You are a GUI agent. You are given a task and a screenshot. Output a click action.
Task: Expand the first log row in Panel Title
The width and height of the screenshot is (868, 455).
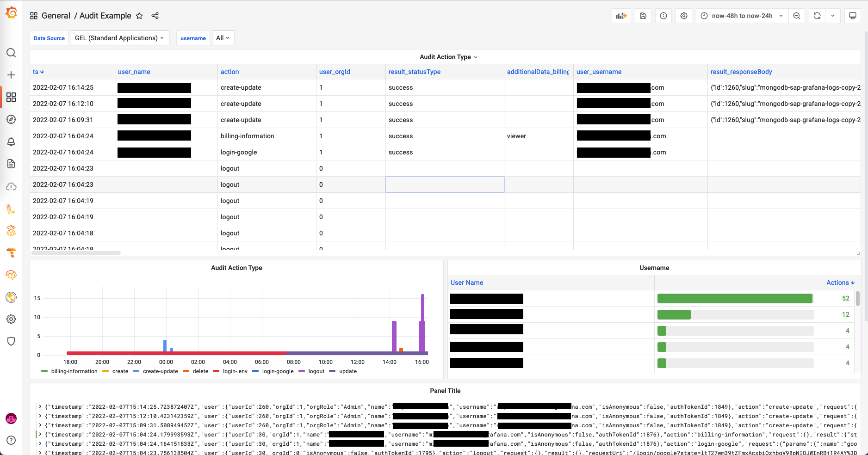click(40, 407)
